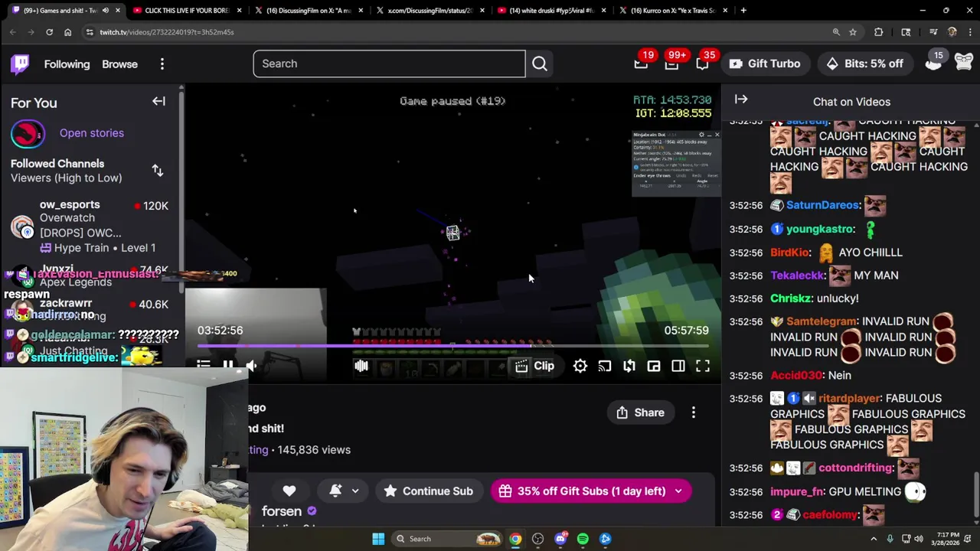
Task: Collapse the Chat on Videos panel
Action: click(741, 99)
